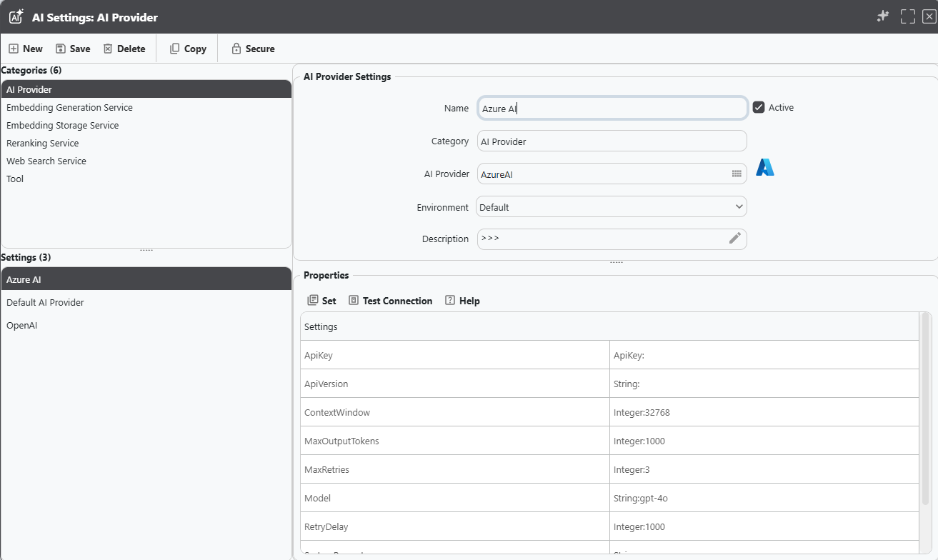Image resolution: width=938 pixels, height=560 pixels.
Task: Open the AI Provider lookup grid icon
Action: 737,174
